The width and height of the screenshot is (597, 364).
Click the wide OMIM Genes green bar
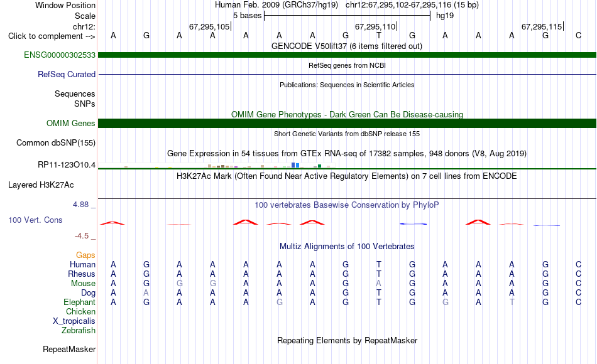pyautogui.click(x=347, y=123)
